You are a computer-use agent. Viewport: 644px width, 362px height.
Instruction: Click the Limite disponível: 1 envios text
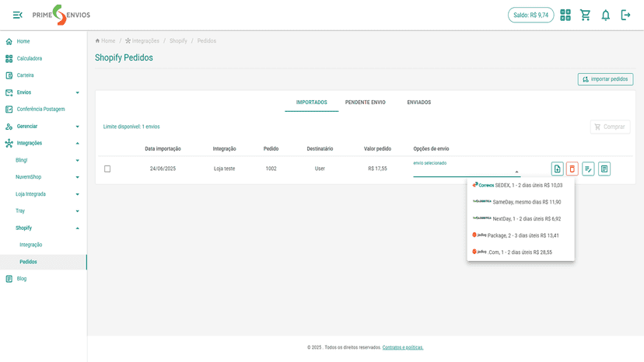click(131, 127)
